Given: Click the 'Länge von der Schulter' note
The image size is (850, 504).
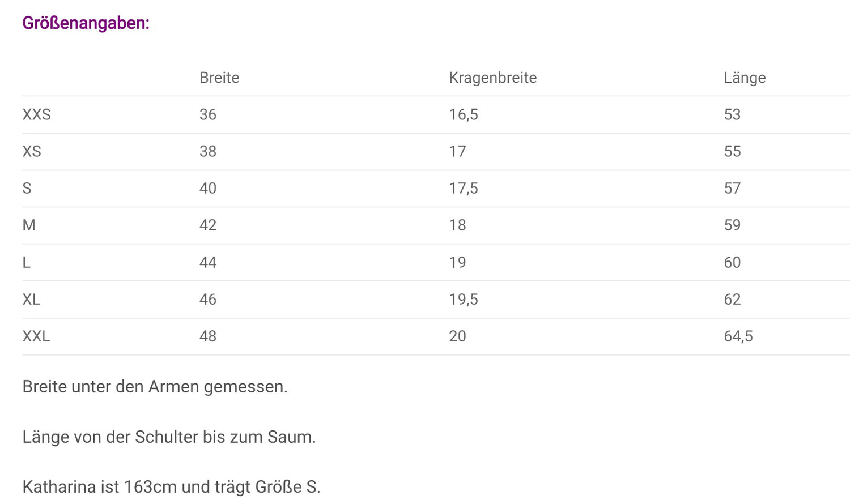Looking at the screenshot, I should pyautogui.click(x=169, y=437).
